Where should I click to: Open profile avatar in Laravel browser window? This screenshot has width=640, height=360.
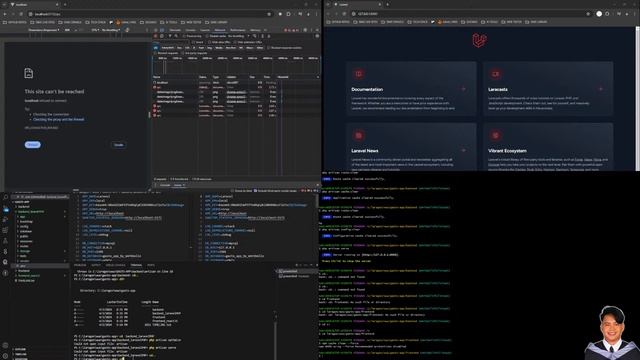(x=599, y=14)
